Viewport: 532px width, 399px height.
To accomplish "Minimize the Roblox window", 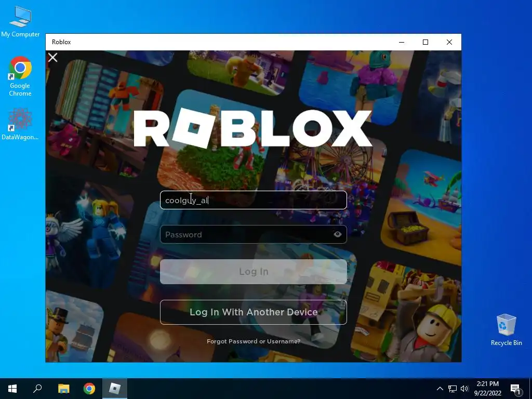I will click(402, 42).
